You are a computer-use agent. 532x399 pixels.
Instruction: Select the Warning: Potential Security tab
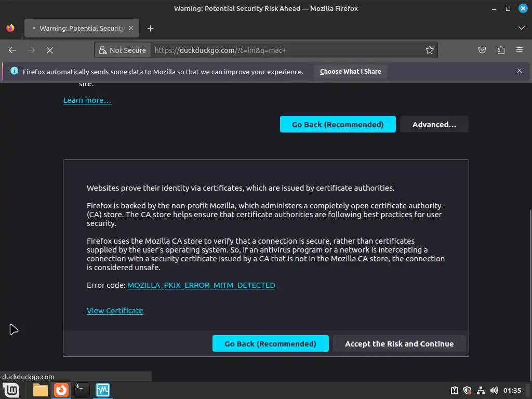(x=82, y=28)
